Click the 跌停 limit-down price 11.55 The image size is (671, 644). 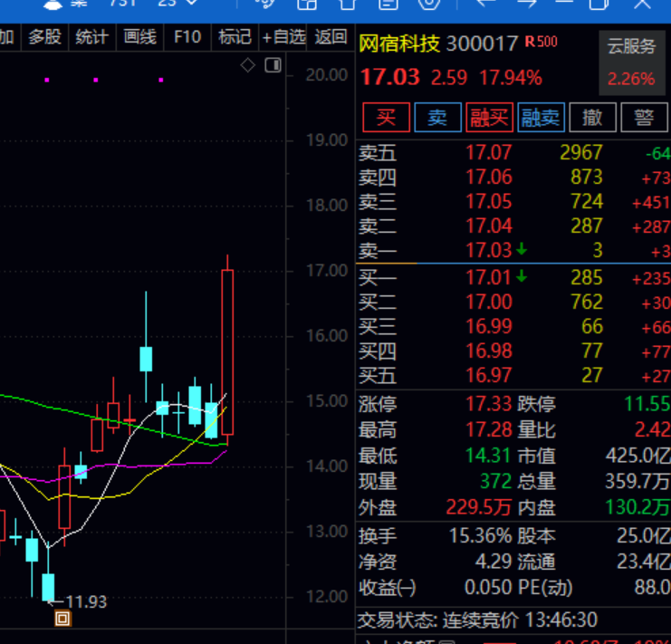tap(647, 404)
